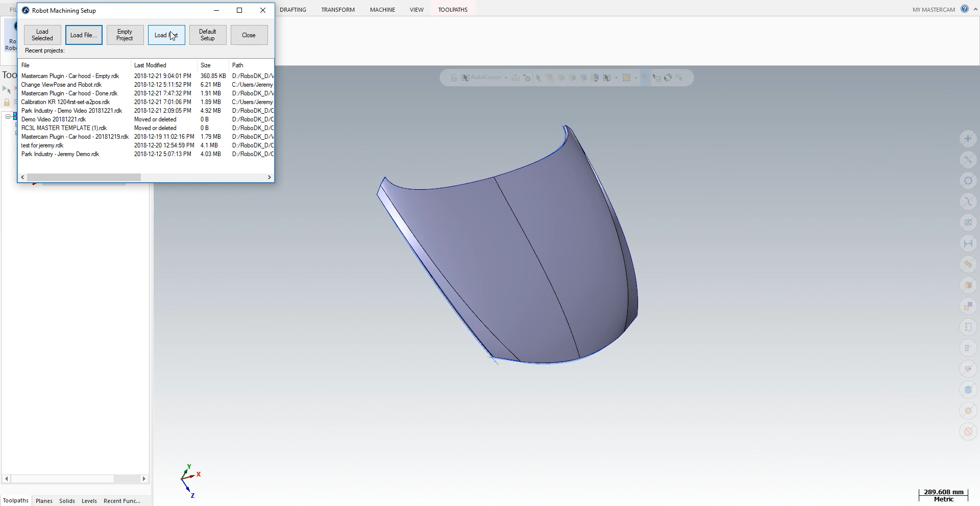
Task: Select 'test for jeremy.rdk' in recent projects
Action: point(42,145)
